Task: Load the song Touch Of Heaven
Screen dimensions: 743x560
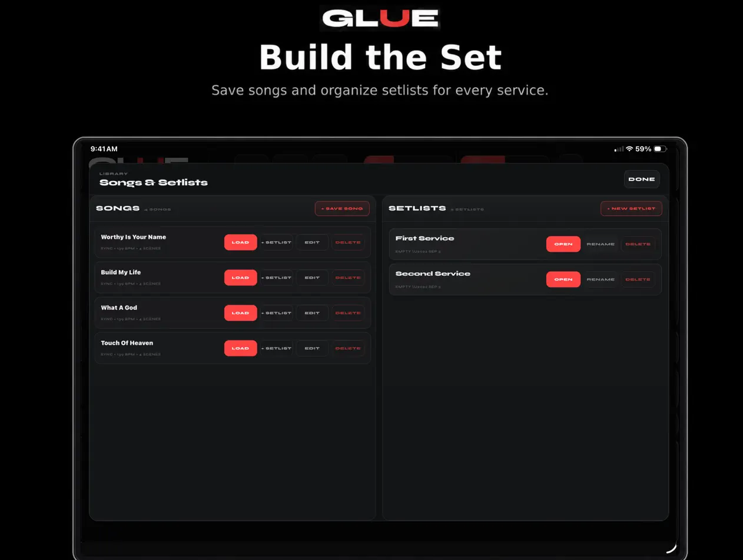Action: point(240,348)
